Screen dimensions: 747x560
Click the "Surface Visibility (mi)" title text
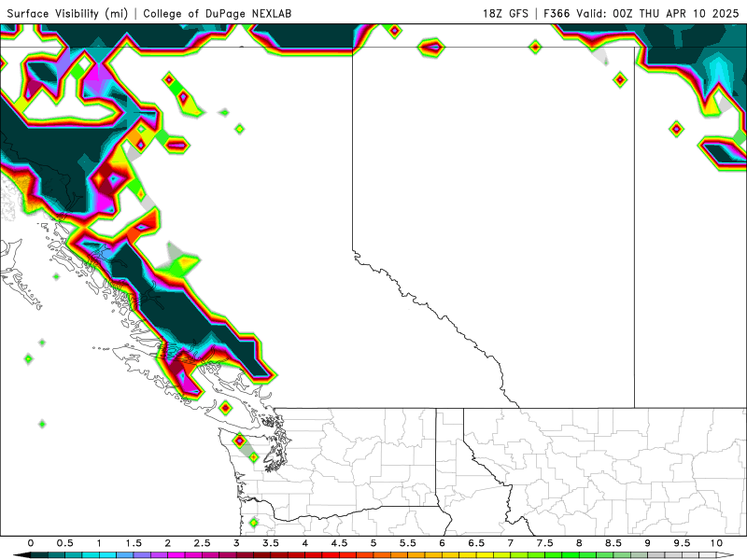67,13
